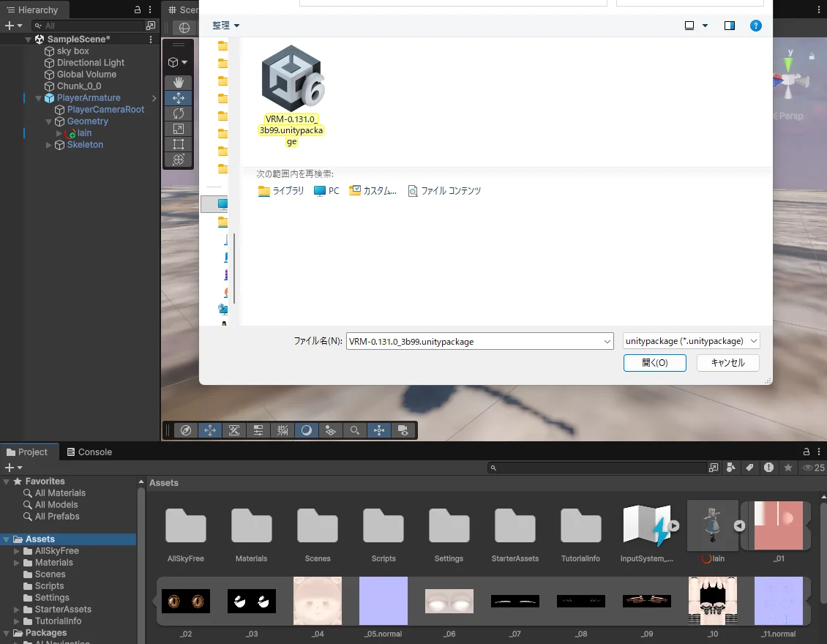
Task: Select the Transform tool in scene toolbar
Action: [179, 160]
